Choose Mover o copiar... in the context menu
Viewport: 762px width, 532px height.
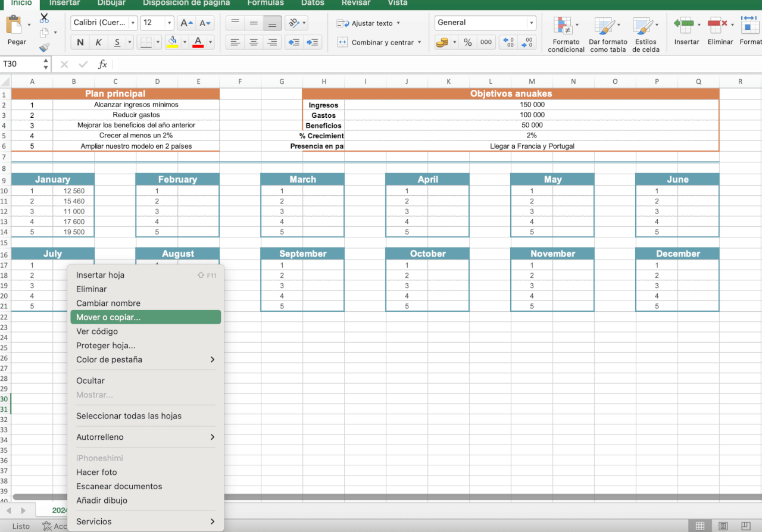click(145, 317)
